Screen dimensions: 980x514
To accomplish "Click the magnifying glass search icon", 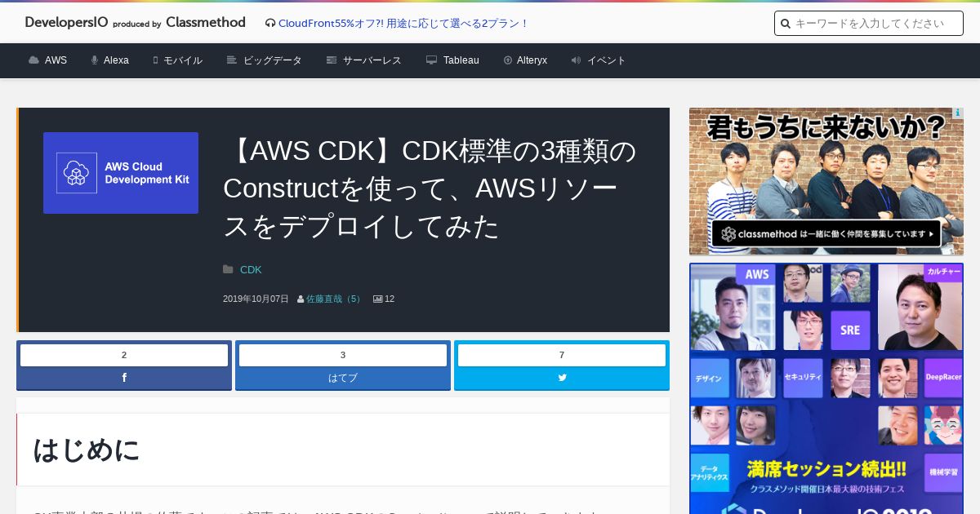I will [786, 24].
